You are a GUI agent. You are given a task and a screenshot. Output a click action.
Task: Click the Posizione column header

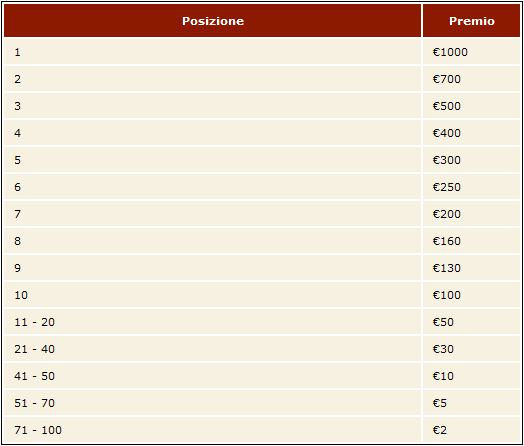[213, 21]
